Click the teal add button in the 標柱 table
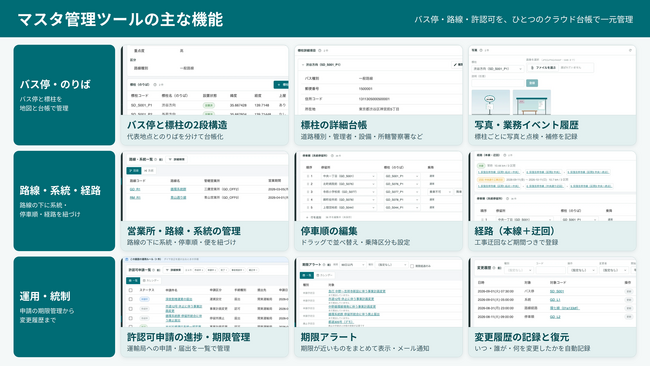Screen dimensions: 650x366 [281, 85]
